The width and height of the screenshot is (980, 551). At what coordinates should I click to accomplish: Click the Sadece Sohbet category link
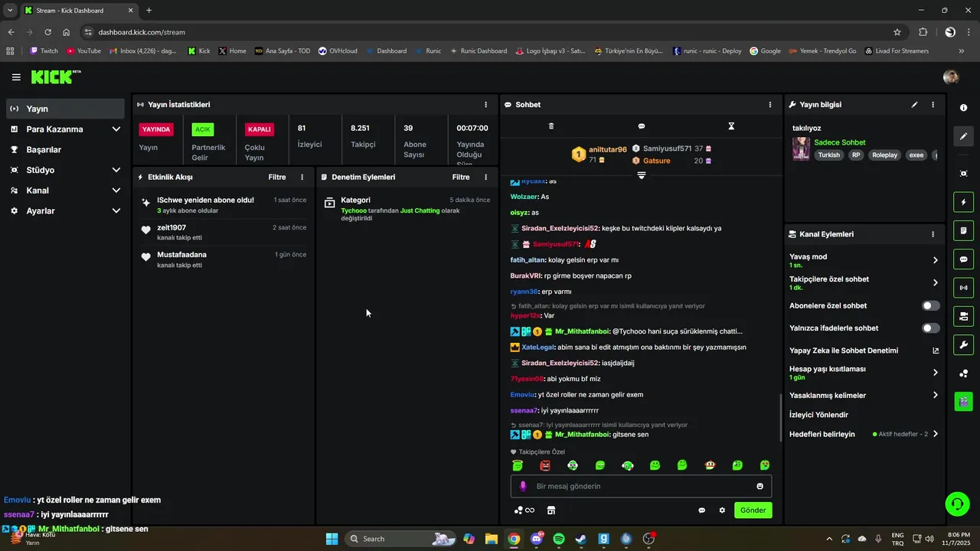point(840,142)
